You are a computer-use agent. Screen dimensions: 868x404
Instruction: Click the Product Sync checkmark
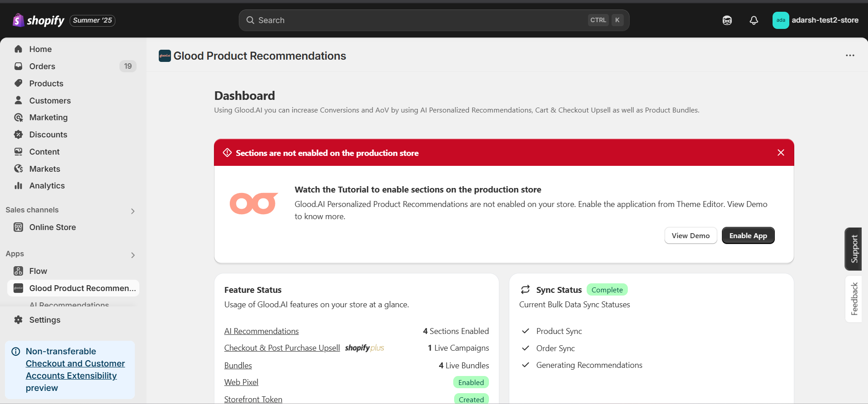(x=526, y=331)
